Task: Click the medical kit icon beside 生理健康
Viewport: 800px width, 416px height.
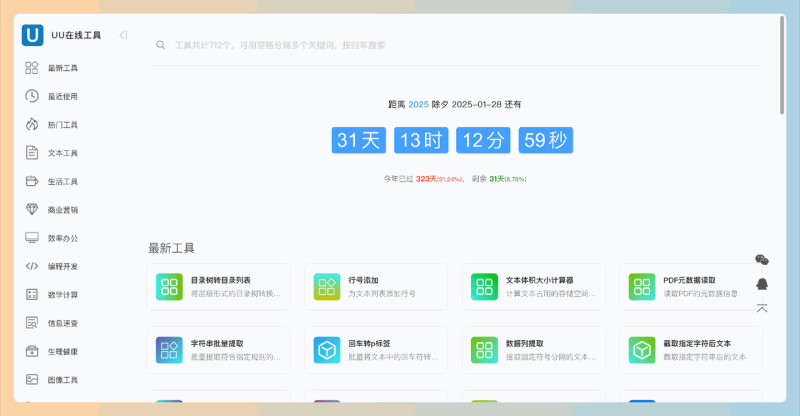Action: pos(32,351)
